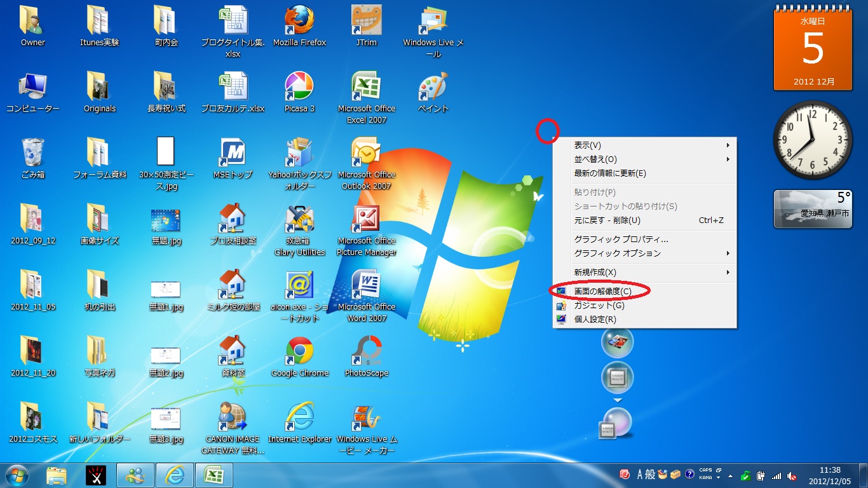This screenshot has width=868, height=488.
Task: Open the power plug battery tray icon
Action: pyautogui.click(x=761, y=475)
